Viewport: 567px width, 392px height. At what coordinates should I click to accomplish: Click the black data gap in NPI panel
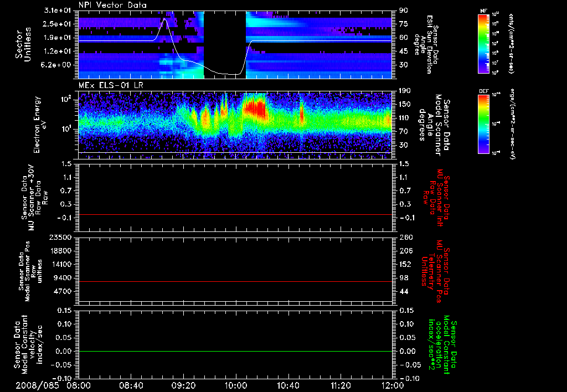point(225,44)
